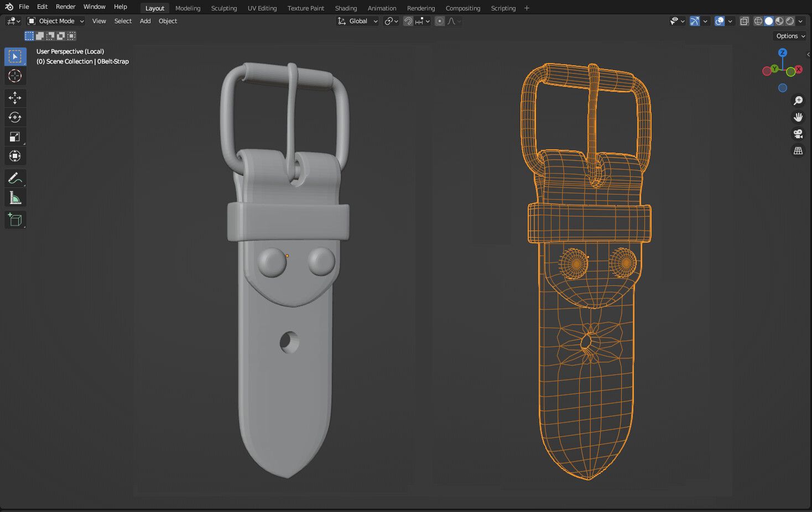The image size is (812, 512).
Task: Select the Measure tool
Action: pos(15,197)
